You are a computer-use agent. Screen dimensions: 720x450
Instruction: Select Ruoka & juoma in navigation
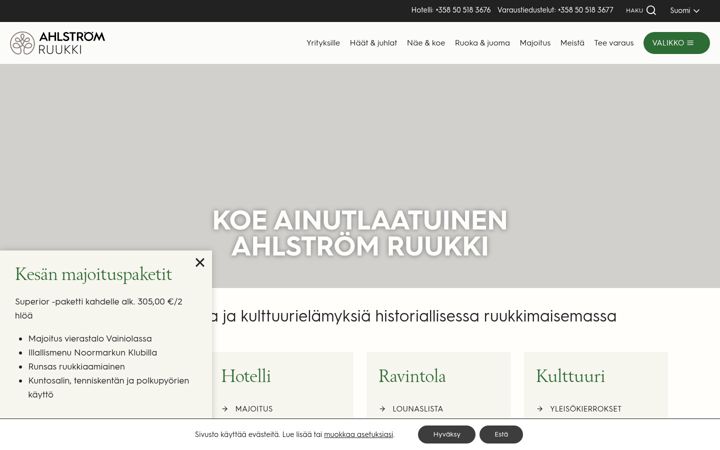coord(482,43)
